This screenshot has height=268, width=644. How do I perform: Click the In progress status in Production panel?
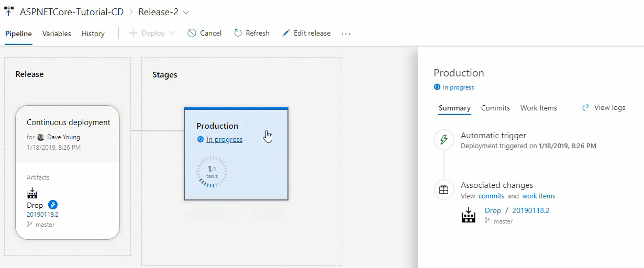tap(454, 87)
